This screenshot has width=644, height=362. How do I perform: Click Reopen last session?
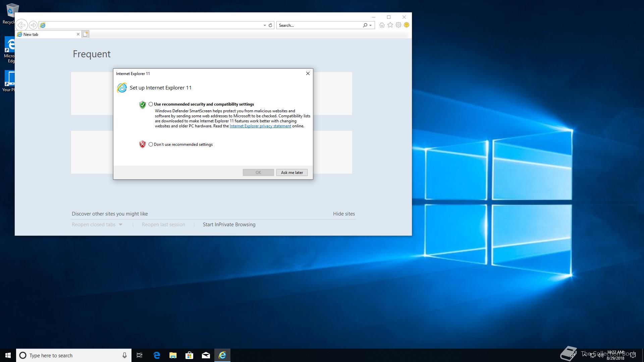(163, 225)
